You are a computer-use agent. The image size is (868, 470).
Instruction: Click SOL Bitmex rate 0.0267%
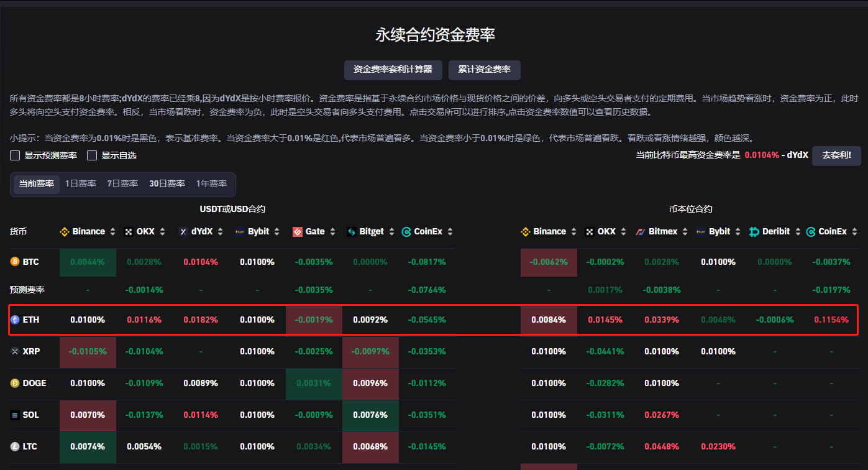point(662,415)
